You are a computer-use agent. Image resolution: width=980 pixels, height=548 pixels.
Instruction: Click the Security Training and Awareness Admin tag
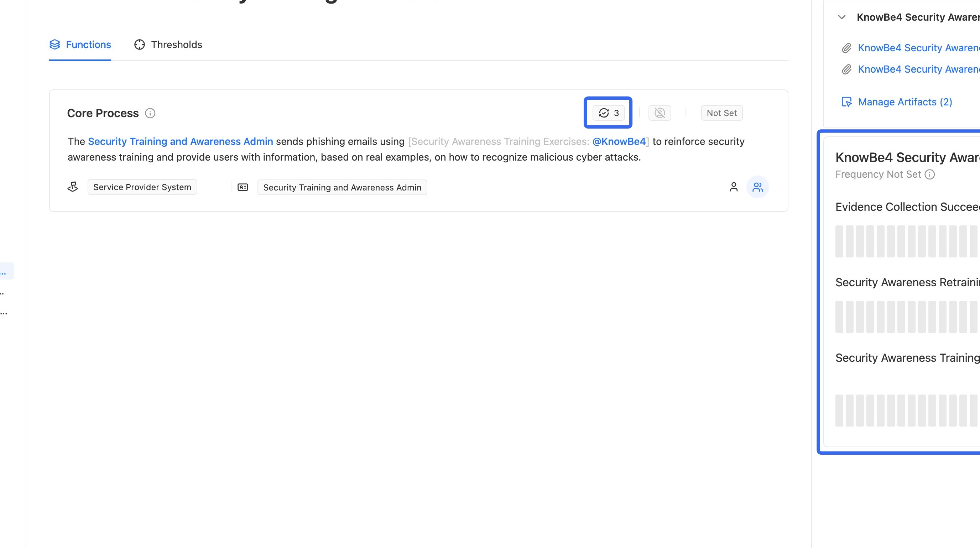[342, 188]
